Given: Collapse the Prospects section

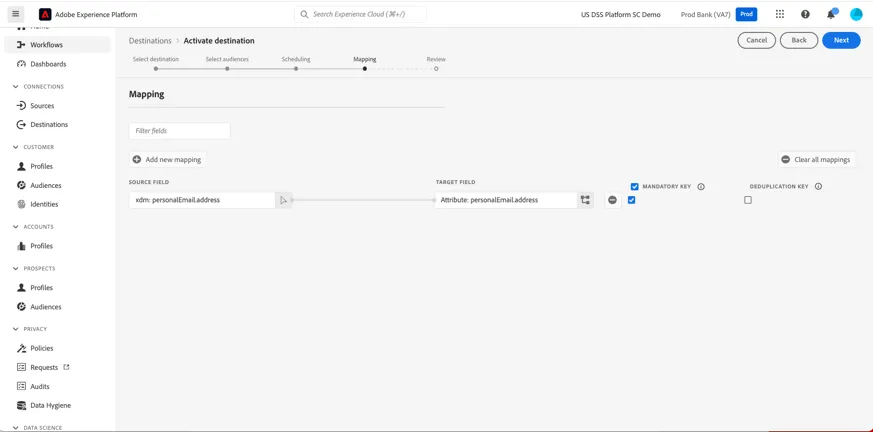Looking at the screenshot, I should (15, 269).
